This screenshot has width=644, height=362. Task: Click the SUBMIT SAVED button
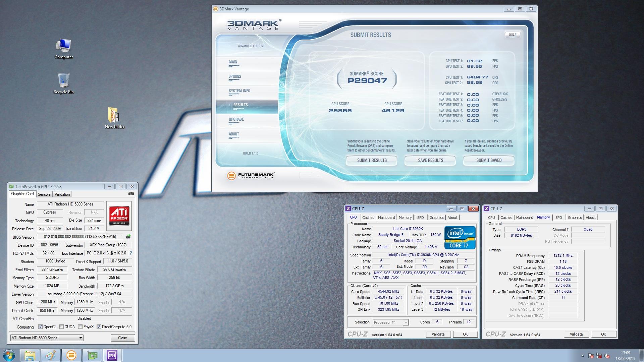click(x=489, y=161)
